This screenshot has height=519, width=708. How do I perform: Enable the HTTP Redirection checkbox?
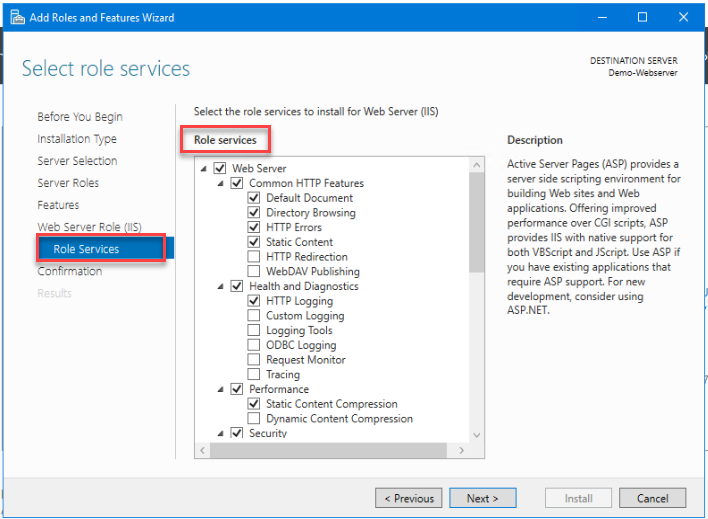[x=254, y=257]
